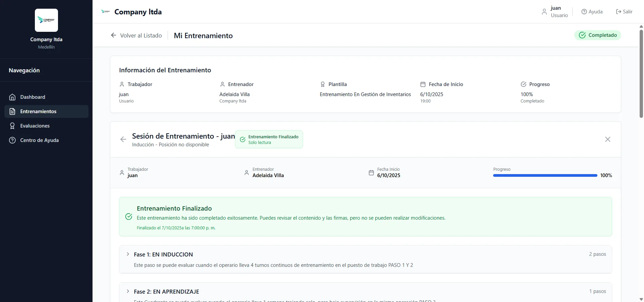Viewport: 644px width, 302px height.
Task: Expand Fase 2: EN APRENDIZAJE chevron
Action: click(128, 291)
